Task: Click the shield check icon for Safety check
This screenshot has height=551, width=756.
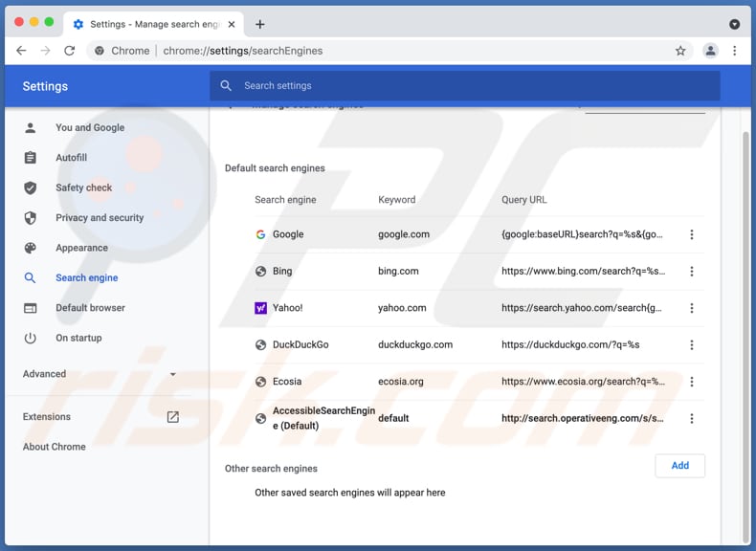Action: (31, 187)
